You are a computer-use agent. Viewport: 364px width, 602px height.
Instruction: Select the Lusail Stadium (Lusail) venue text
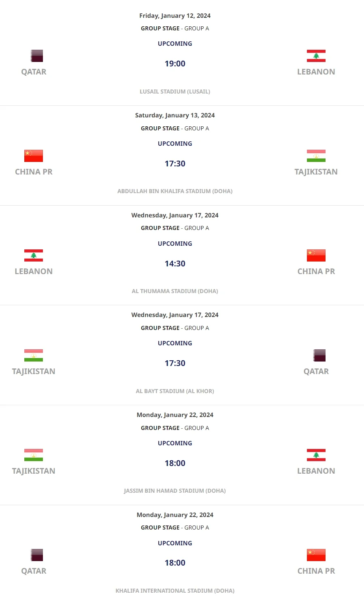tap(175, 91)
